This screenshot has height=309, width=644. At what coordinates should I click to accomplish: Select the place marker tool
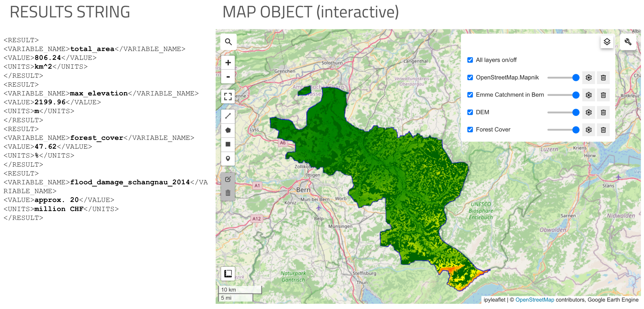click(x=228, y=159)
